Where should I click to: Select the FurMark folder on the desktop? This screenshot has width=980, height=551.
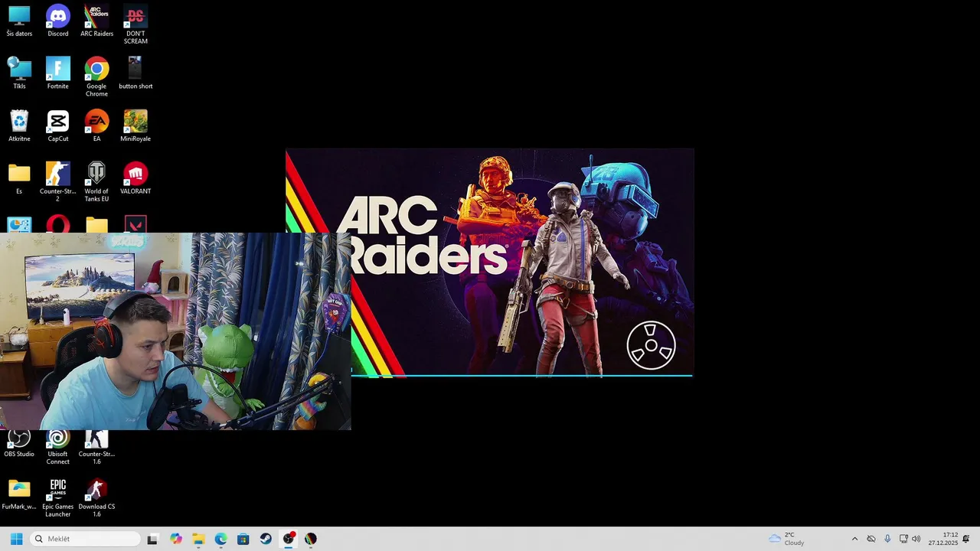(x=19, y=494)
